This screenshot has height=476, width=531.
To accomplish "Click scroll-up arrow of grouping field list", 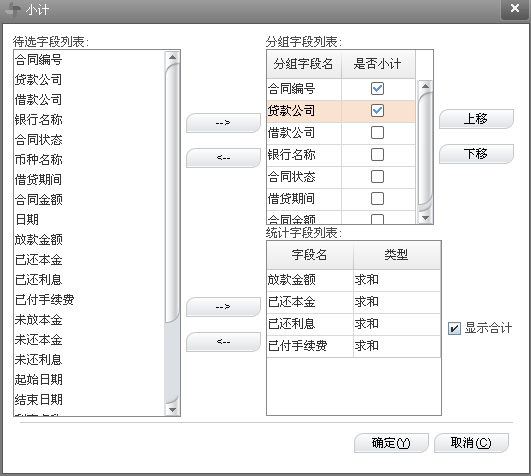I will point(425,86).
